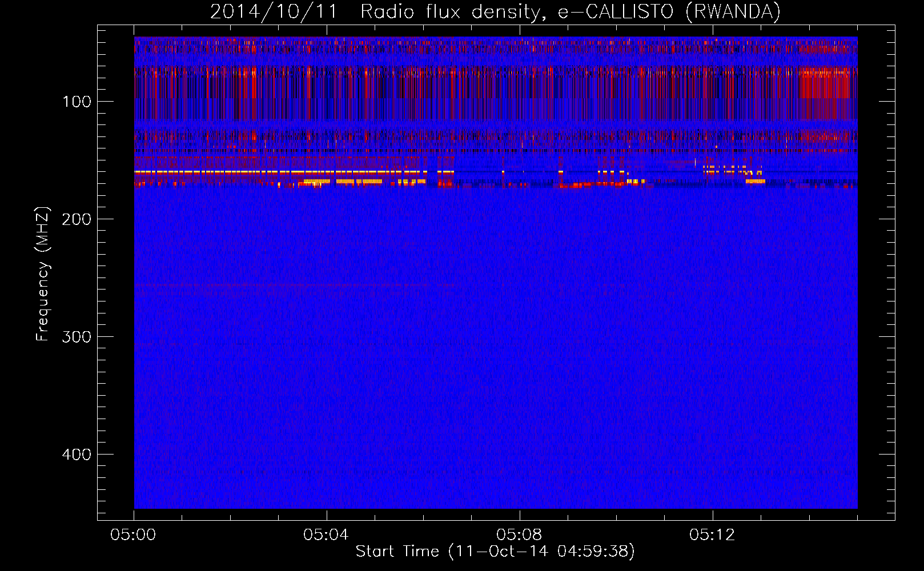Screen dimensions: 924x571
Task: Click the 05:12 time tick label
Action: click(x=712, y=535)
